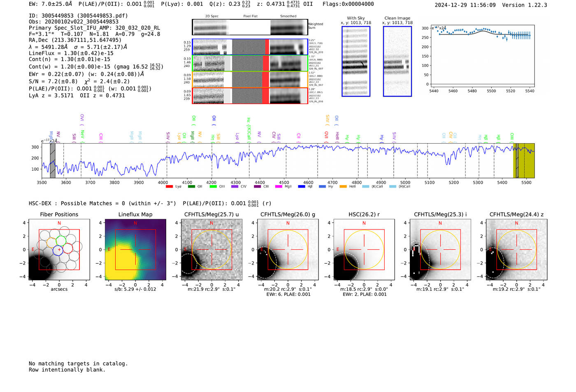Open the CFHTLS/Meg(25.7) u image
Viewport: 576px width, 392px height.
[x=211, y=250]
